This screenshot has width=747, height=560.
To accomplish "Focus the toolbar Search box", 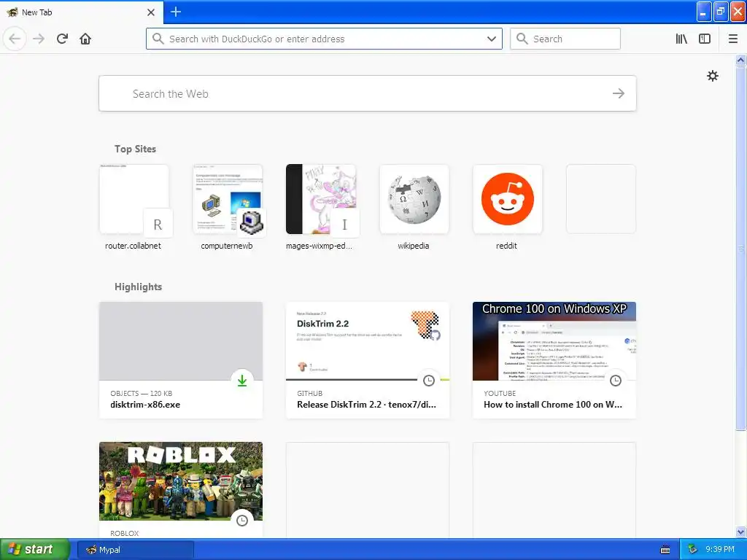I will [x=565, y=39].
